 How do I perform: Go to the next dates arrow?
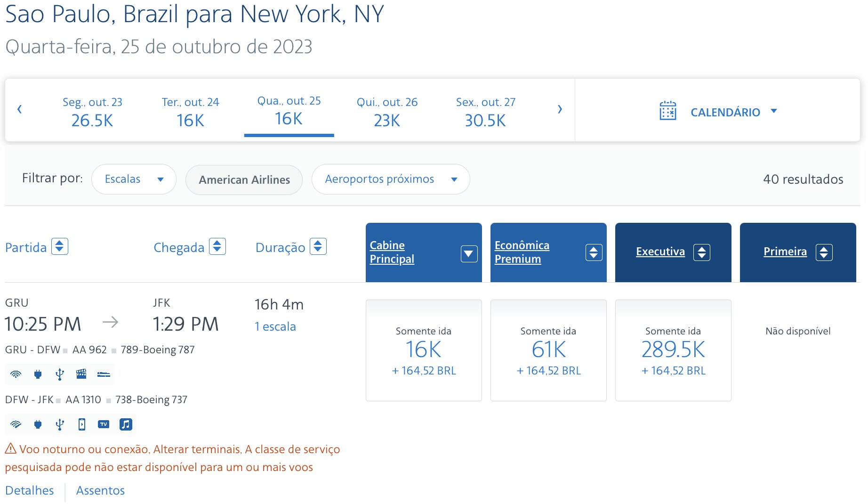coord(560,109)
